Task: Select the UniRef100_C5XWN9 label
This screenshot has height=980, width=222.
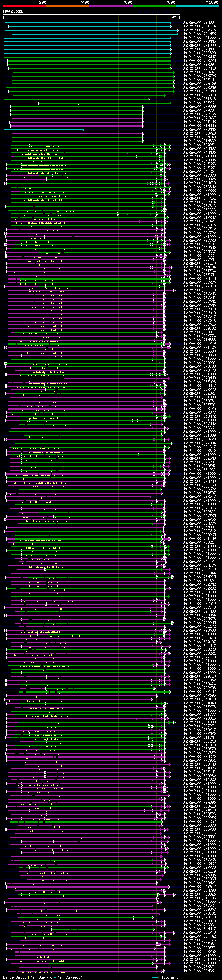Action: pyautogui.click(x=199, y=87)
